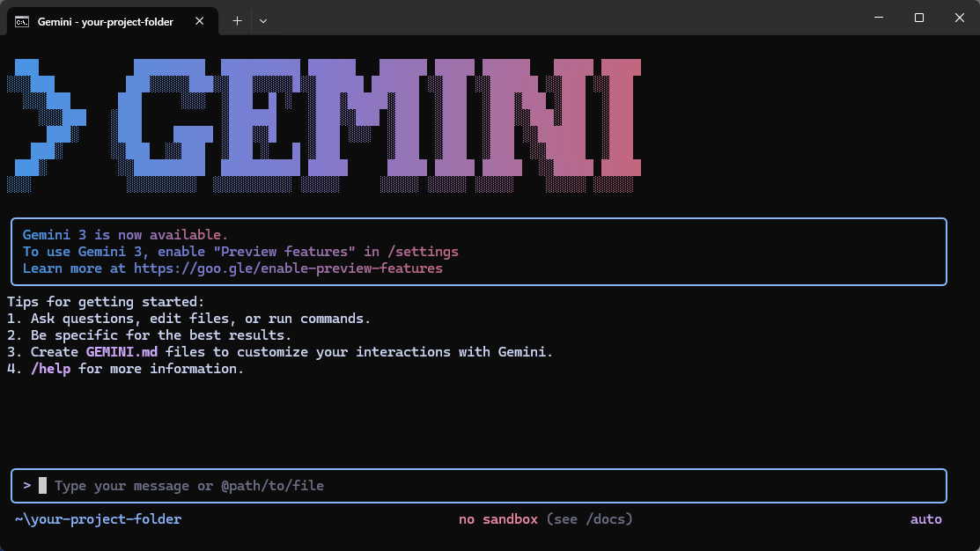Click the 'auto' mode indicator

(x=926, y=519)
